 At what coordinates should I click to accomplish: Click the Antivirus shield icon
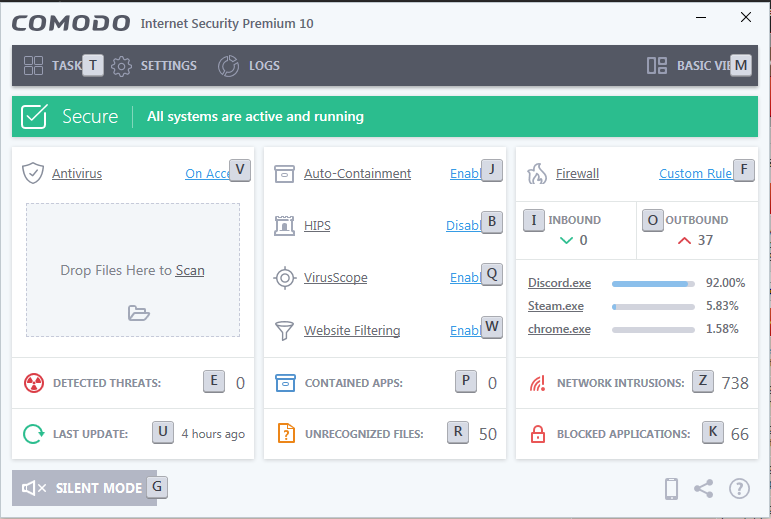click(33, 173)
